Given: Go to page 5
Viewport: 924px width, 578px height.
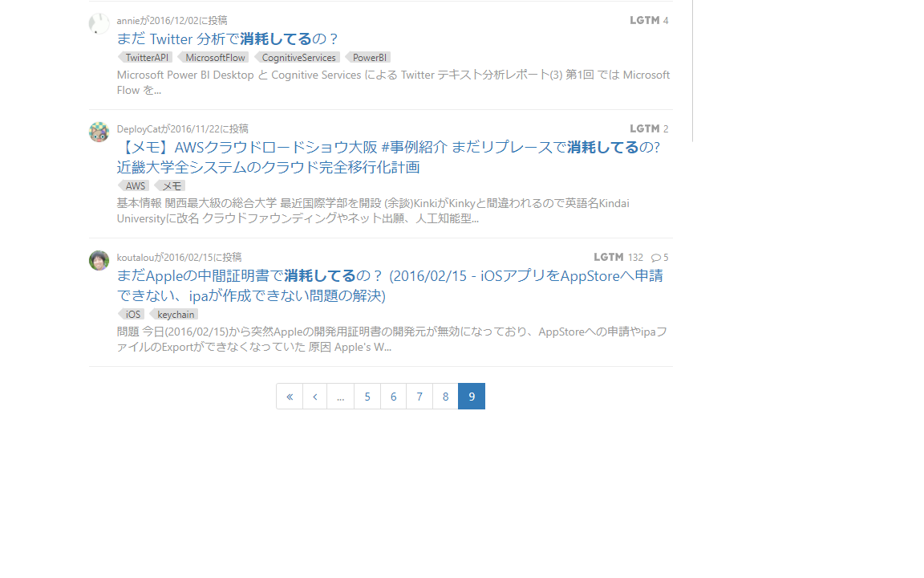Looking at the screenshot, I should coord(367,397).
